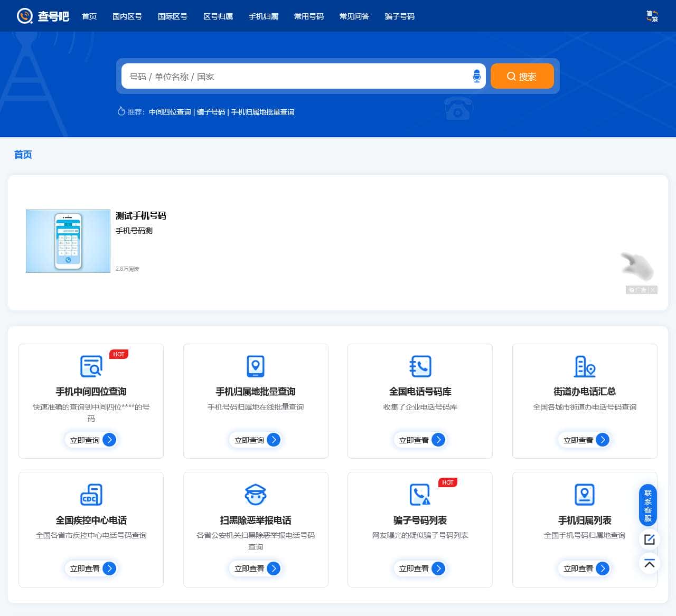Click the 全国疾控中心电话 CDC icon
Viewport: 676px width, 616px height.
point(91,495)
